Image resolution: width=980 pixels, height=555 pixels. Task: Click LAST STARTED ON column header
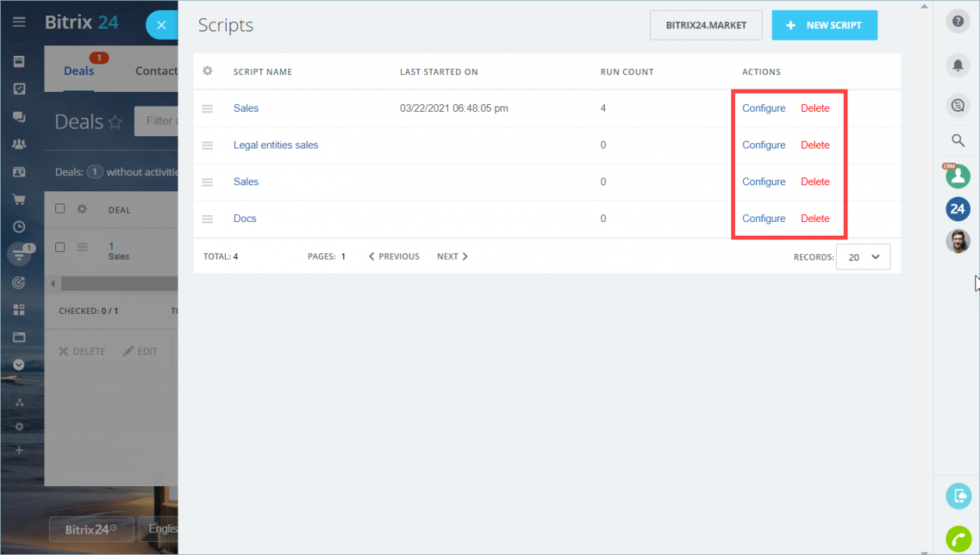tap(439, 72)
